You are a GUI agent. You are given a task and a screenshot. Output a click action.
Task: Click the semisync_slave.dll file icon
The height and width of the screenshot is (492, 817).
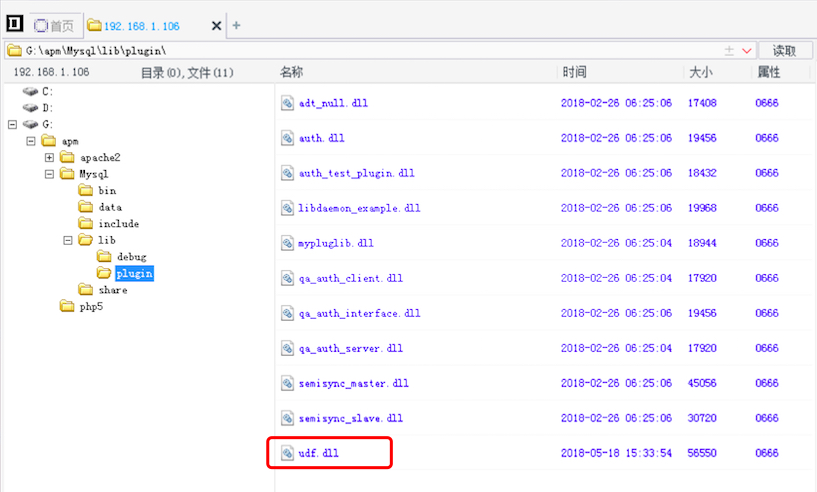click(287, 418)
